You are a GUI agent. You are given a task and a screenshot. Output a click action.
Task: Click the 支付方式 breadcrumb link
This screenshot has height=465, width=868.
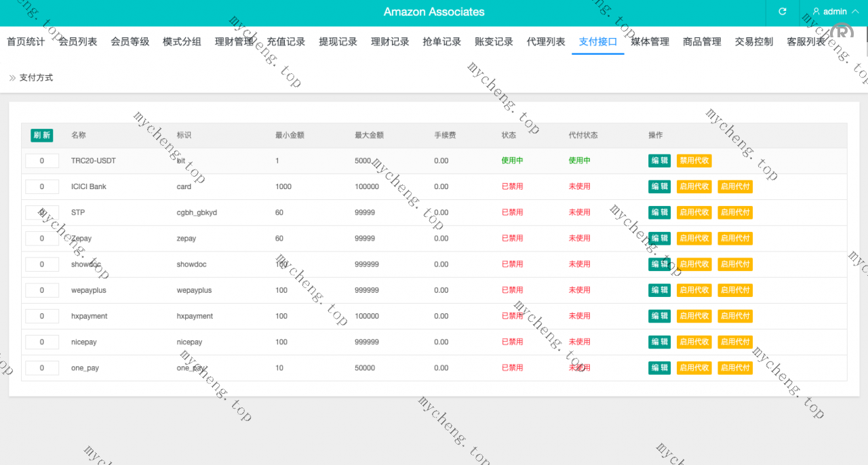click(x=36, y=78)
